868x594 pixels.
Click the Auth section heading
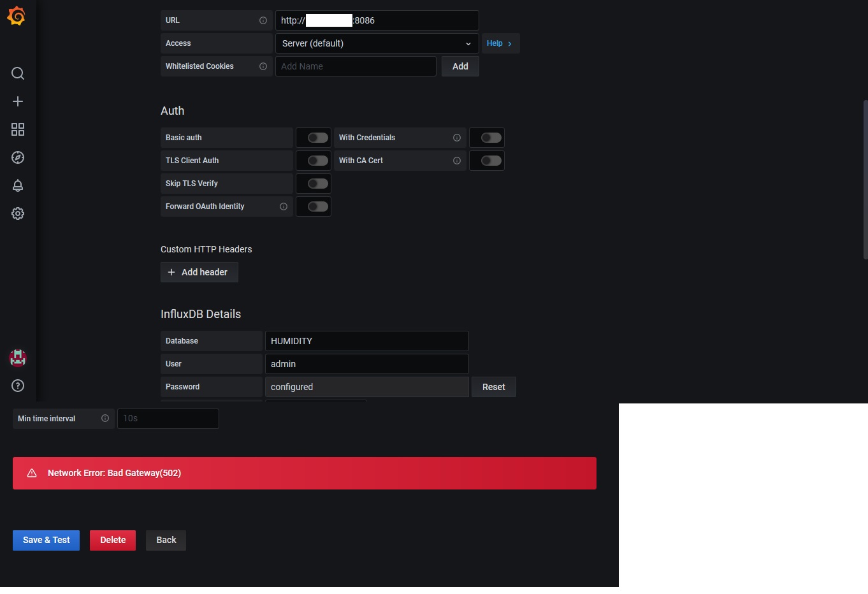(172, 111)
